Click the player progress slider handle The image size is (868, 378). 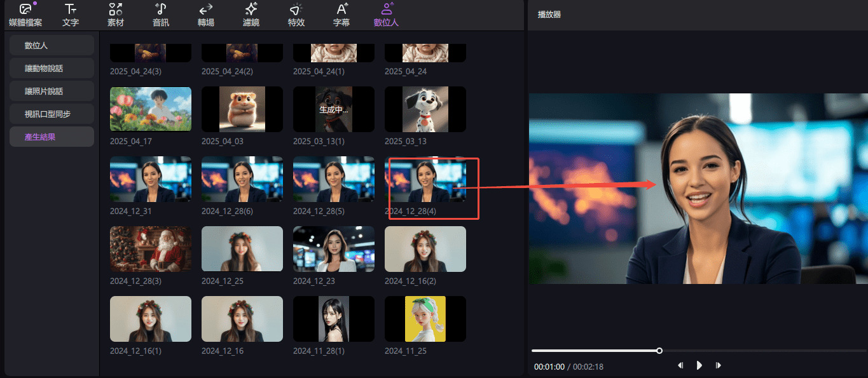659,351
